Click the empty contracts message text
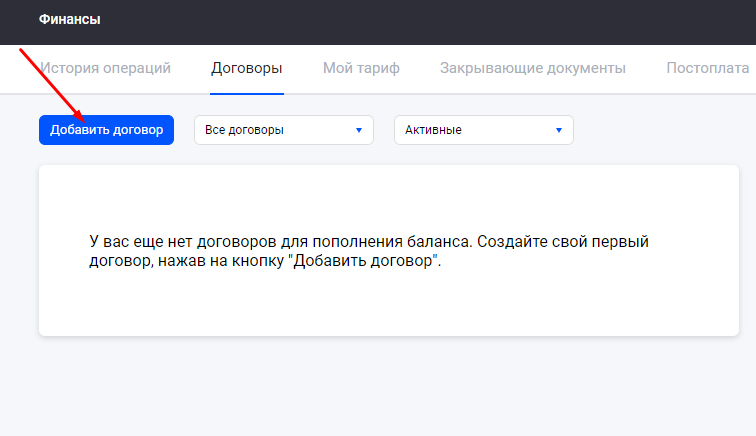 pos(369,251)
